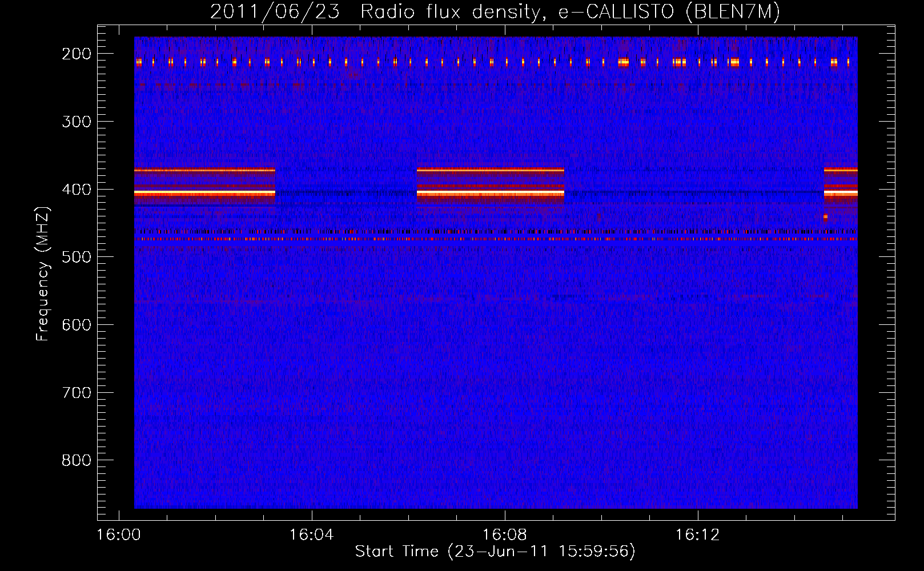
Task: Click the 300 frequency tick label
Action: pos(77,122)
